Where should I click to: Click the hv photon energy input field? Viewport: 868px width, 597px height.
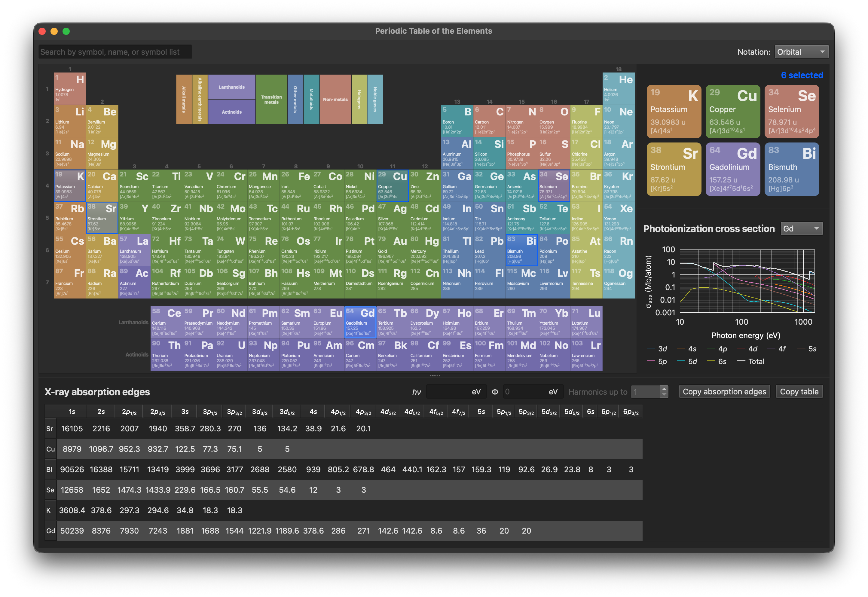click(456, 392)
